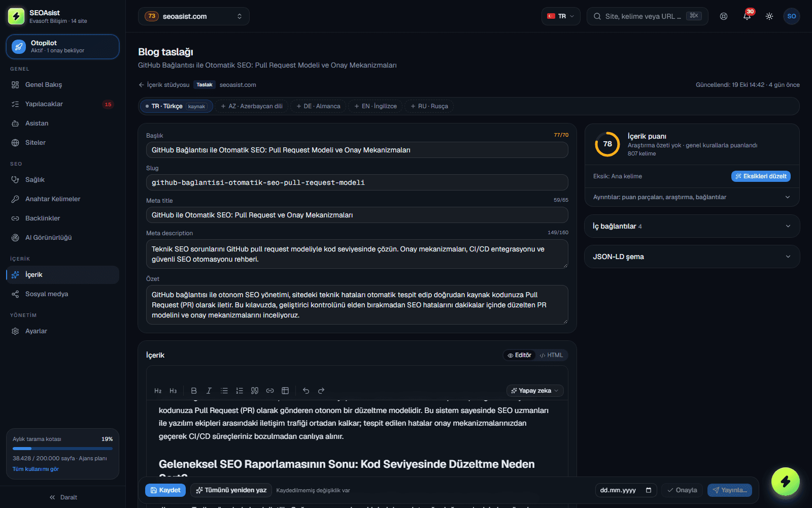Insert a numbered list
Viewport: 812px width, 508px height.
239,391
